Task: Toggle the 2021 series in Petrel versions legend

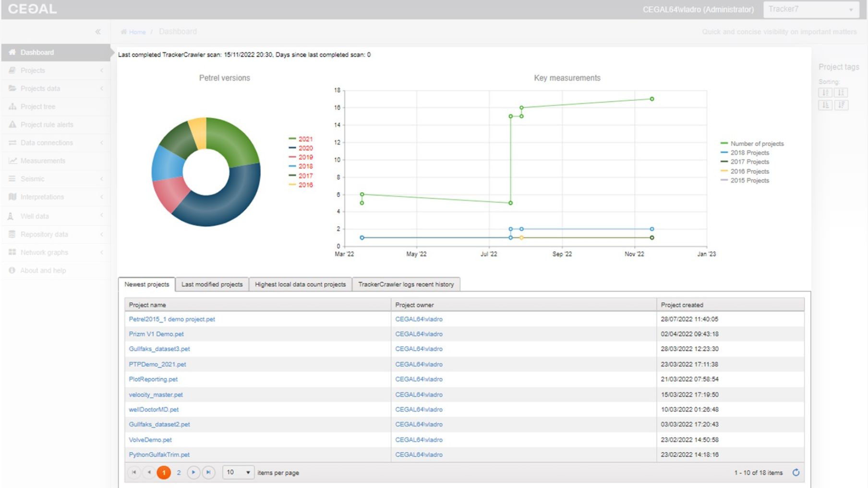Action: [x=301, y=139]
